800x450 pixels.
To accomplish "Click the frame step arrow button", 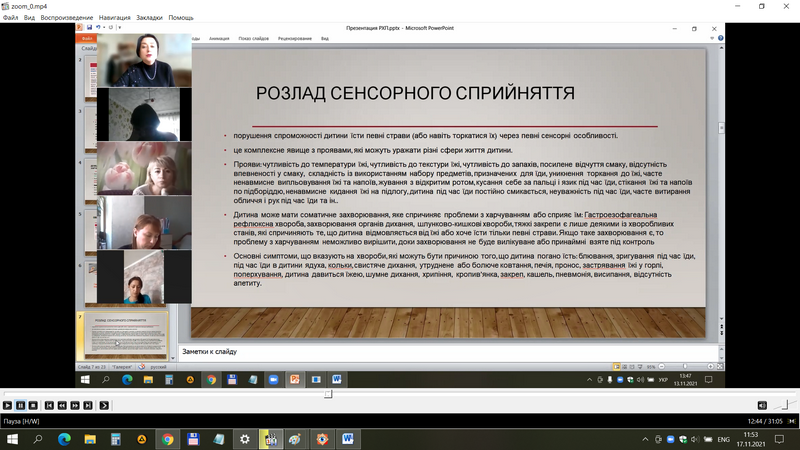I will pyautogui.click(x=104, y=406).
